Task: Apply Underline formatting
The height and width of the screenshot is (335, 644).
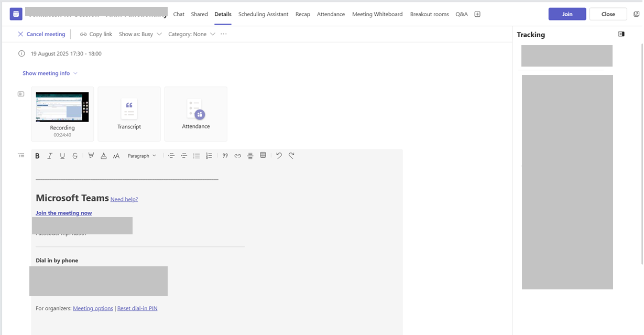Action: tap(62, 156)
